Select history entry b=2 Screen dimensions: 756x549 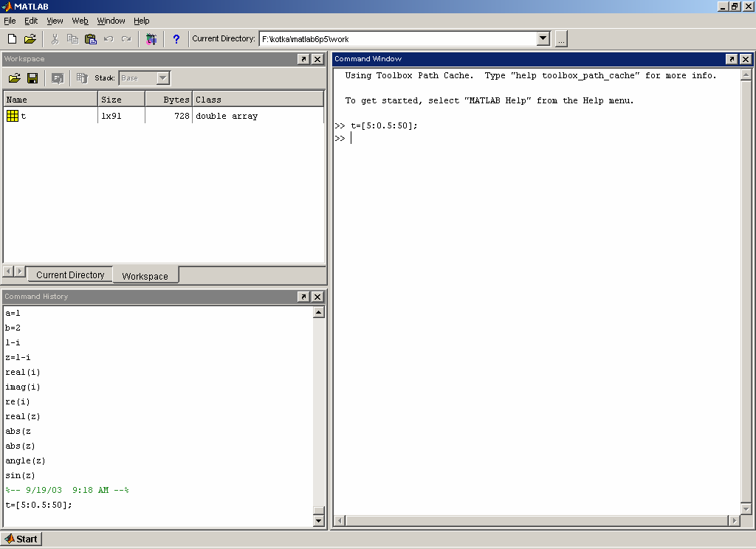13,328
